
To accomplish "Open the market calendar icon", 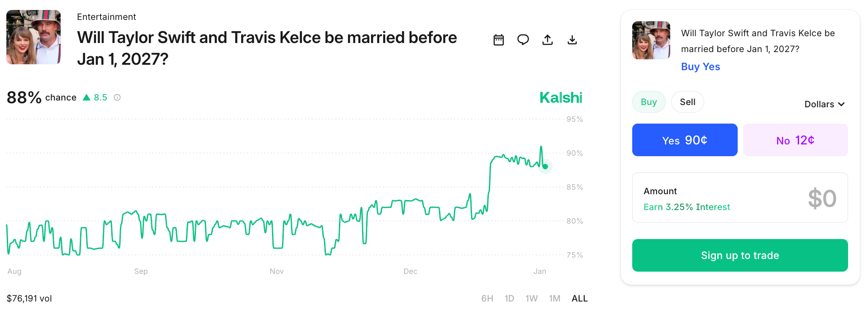I will click(x=498, y=40).
